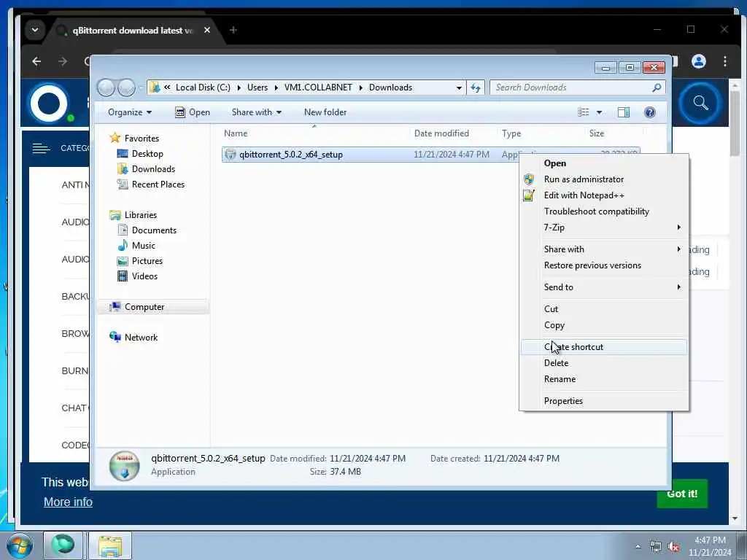Choose Run as administrator

coord(584,179)
